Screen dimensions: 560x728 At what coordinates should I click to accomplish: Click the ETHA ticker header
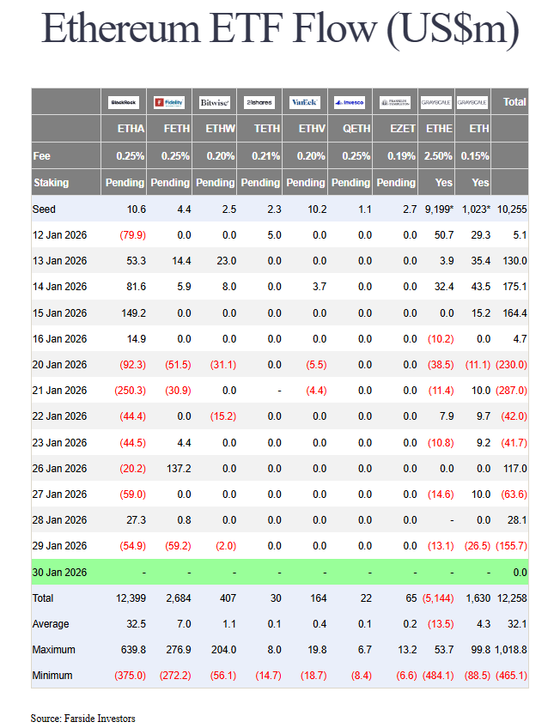(130, 130)
